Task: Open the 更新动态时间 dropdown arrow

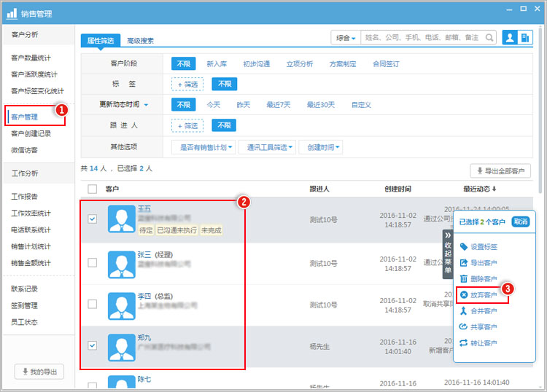Action: click(146, 105)
